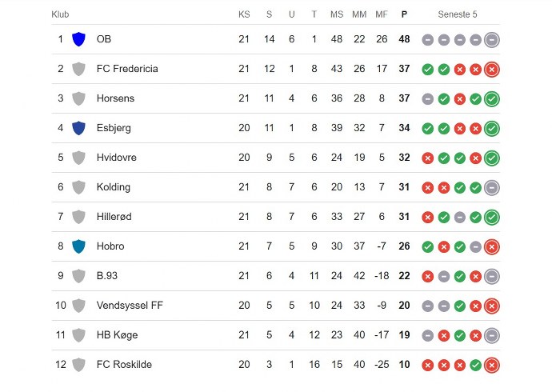
Task: Click the KS matches played header
Action: 244,14
